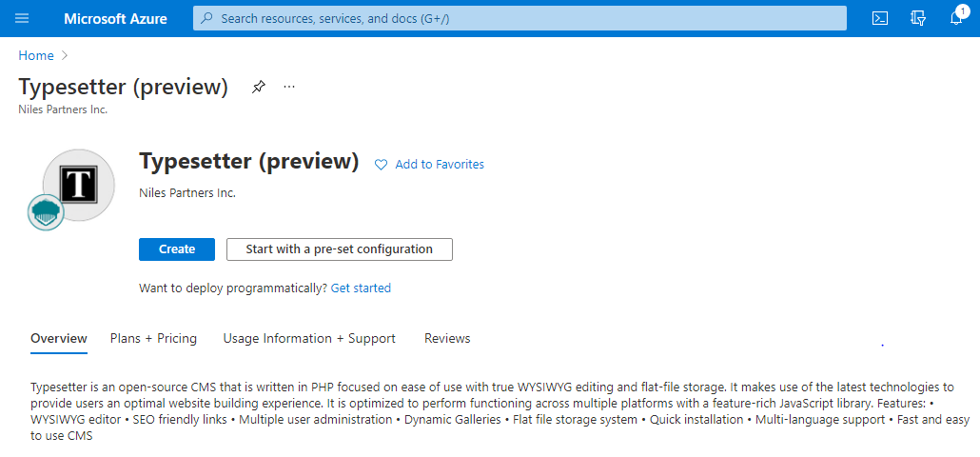Click the heart icon beside Add to Favorites

point(382,165)
